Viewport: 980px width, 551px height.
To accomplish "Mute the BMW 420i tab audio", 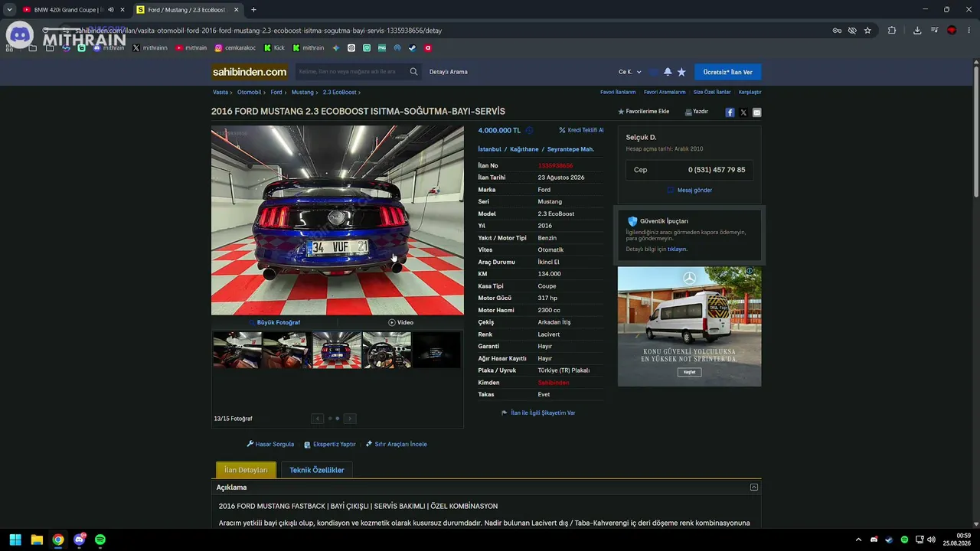I will (x=110, y=10).
